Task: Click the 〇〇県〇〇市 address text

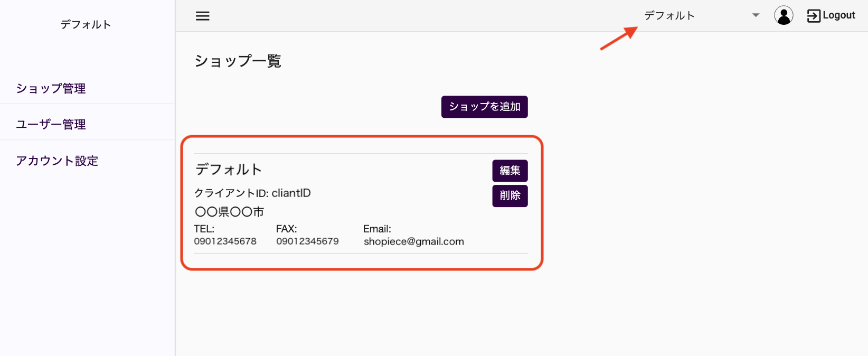Action: click(230, 212)
